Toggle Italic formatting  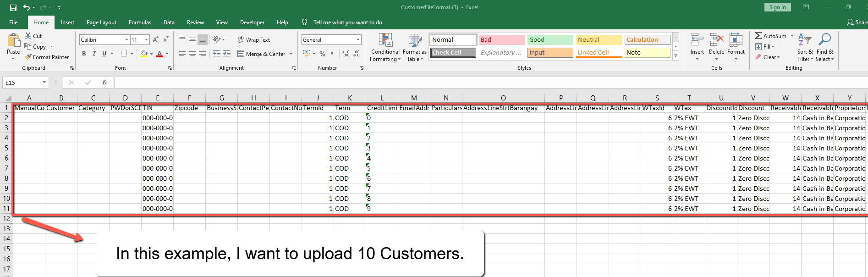[94, 54]
